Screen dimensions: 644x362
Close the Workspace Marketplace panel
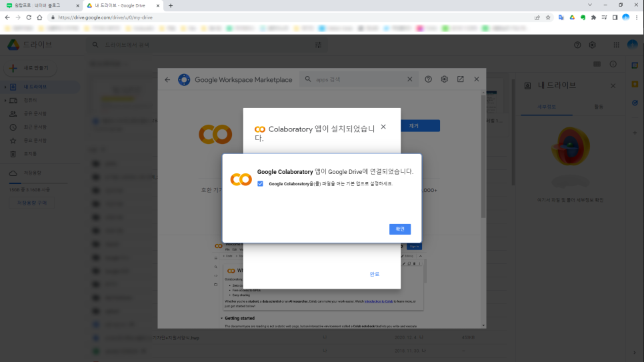click(477, 79)
